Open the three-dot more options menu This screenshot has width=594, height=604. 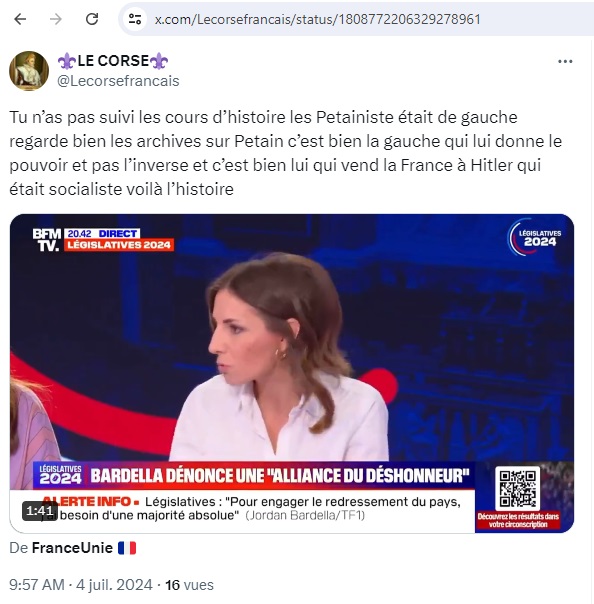565,61
